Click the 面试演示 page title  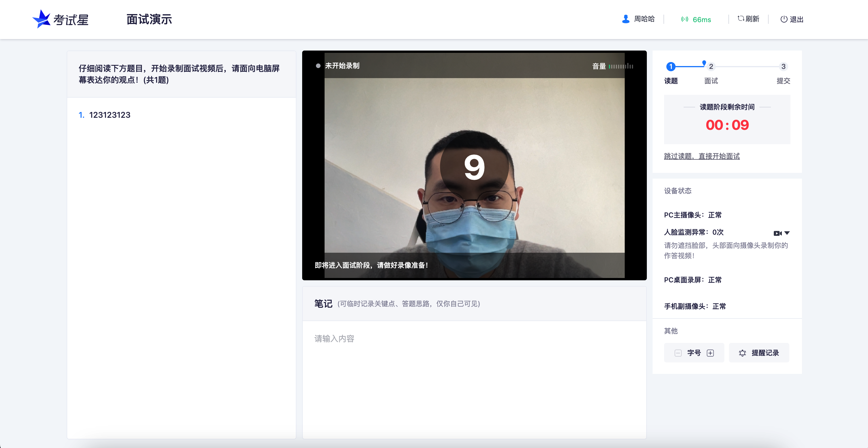pyautogui.click(x=149, y=19)
